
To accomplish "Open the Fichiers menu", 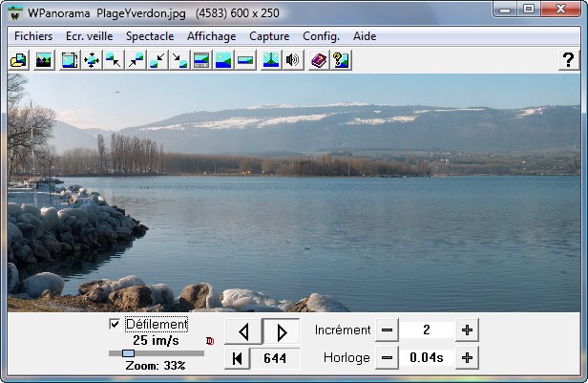I will (x=33, y=36).
